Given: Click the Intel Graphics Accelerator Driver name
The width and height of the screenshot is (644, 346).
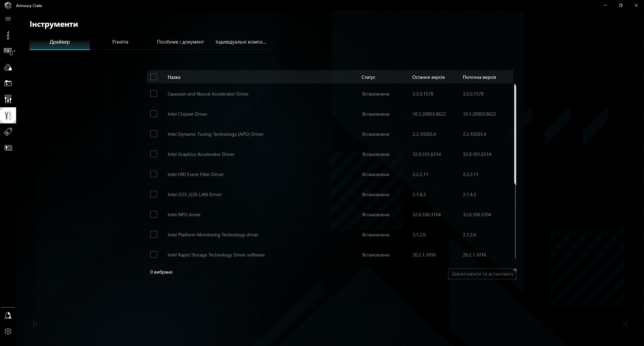Looking at the screenshot, I should [x=201, y=154].
